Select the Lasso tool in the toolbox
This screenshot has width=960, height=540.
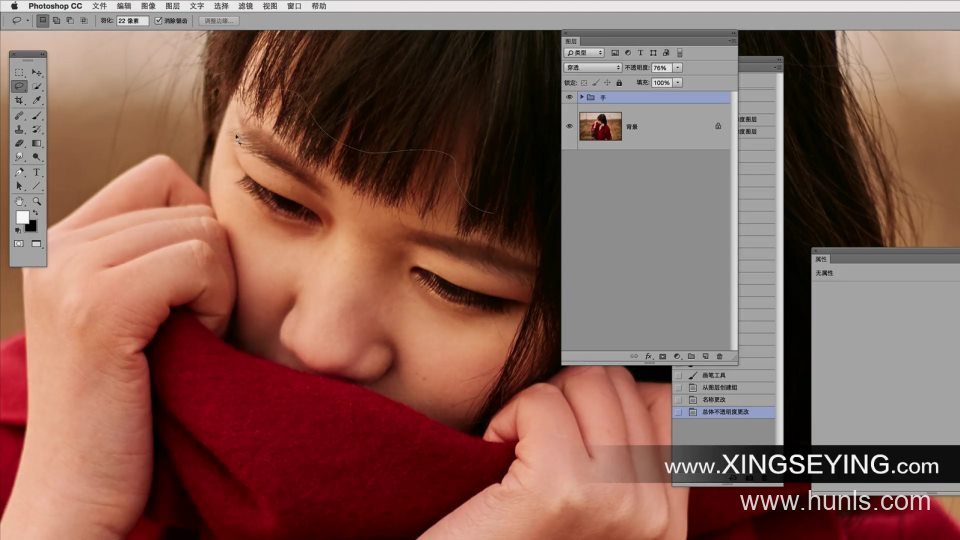point(20,86)
